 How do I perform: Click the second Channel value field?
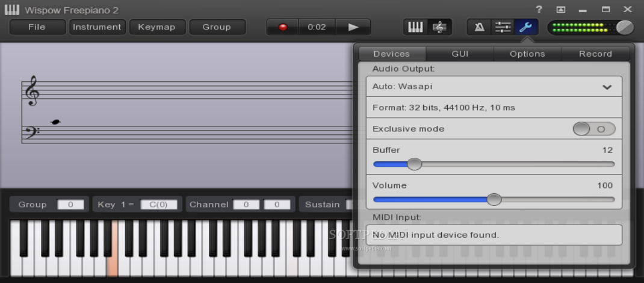pyautogui.click(x=277, y=205)
